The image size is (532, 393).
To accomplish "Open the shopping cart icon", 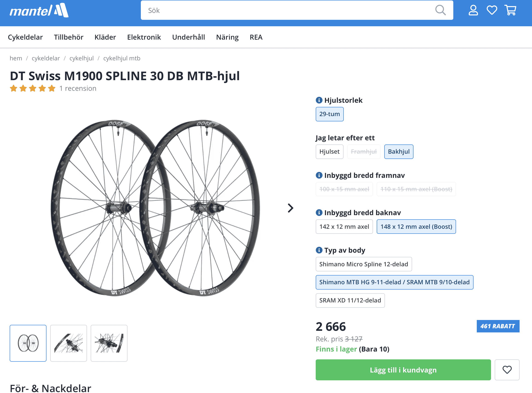I will [510, 10].
